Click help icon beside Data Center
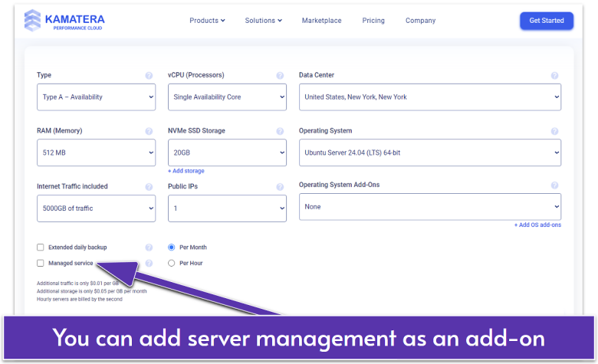The height and width of the screenshot is (364, 598). pyautogui.click(x=554, y=76)
